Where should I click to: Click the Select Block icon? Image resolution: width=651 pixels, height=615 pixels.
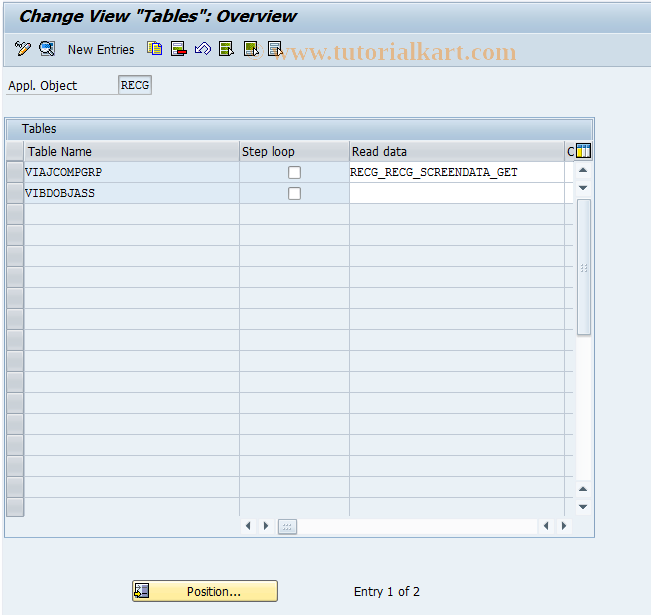251,49
